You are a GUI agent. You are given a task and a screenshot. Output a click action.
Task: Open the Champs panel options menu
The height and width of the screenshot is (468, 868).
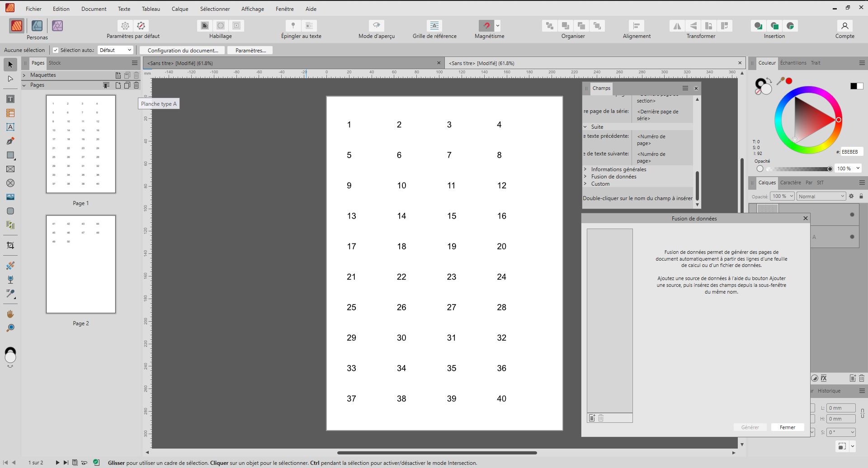(685, 88)
